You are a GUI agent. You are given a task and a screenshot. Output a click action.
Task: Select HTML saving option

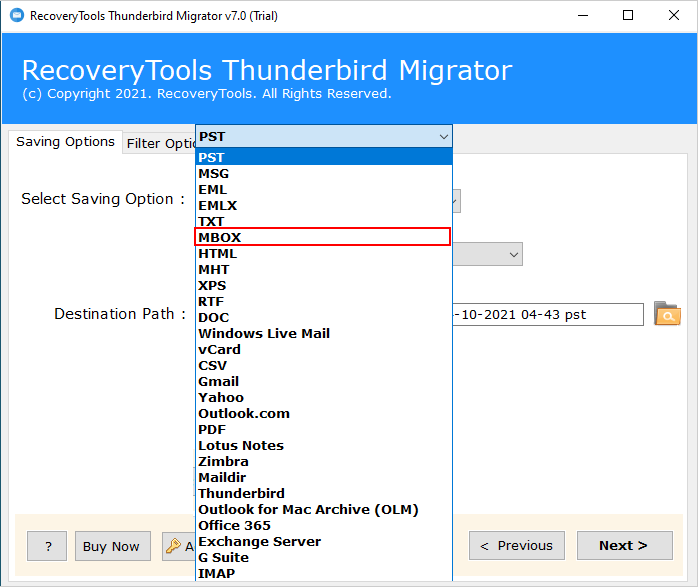(x=324, y=254)
